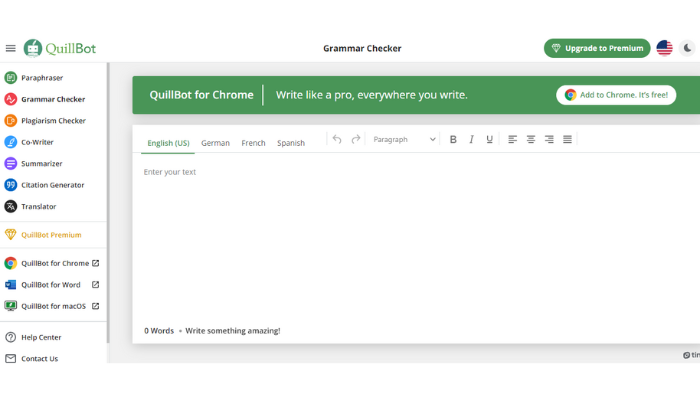Image resolution: width=700 pixels, height=400 pixels.
Task: Click the QuillBot Premium sidebar link
Action: [x=51, y=235]
